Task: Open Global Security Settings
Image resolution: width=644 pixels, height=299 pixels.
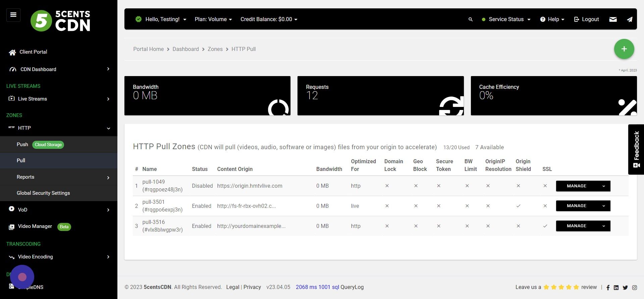Action: (59, 193)
